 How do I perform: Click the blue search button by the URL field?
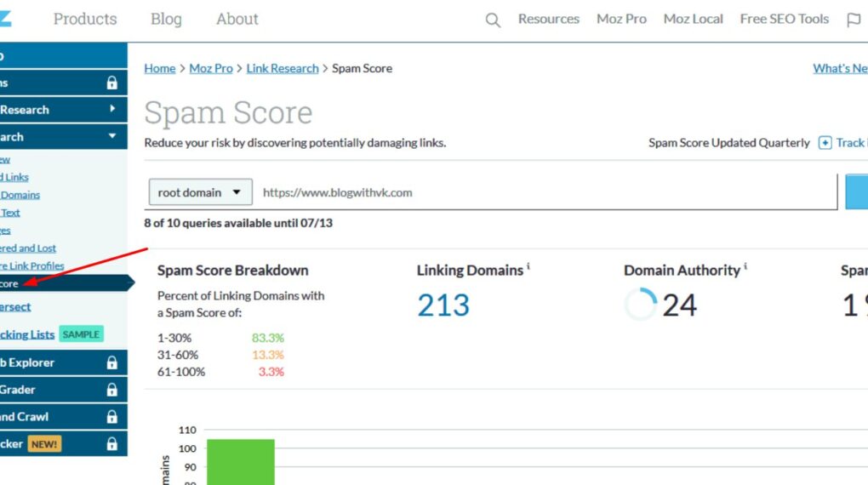tap(856, 191)
